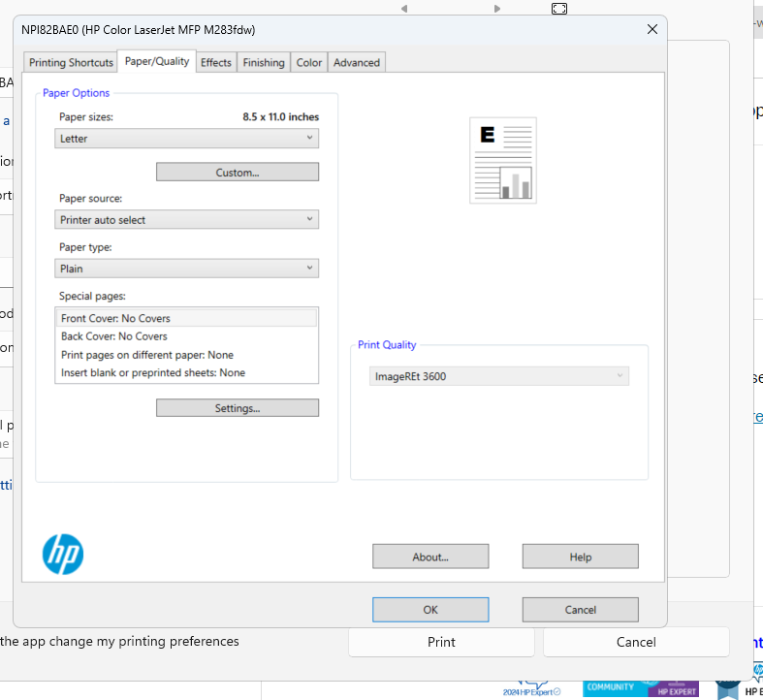Open the ImageREt 3600 print quality dropdown
This screenshot has height=700, width=763.
pos(499,376)
